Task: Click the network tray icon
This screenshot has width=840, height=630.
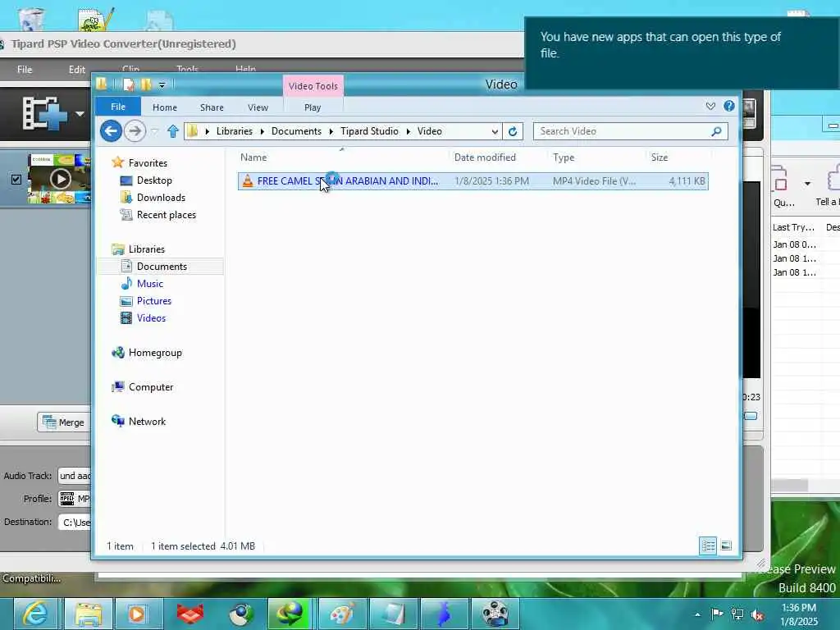Action: point(737,614)
